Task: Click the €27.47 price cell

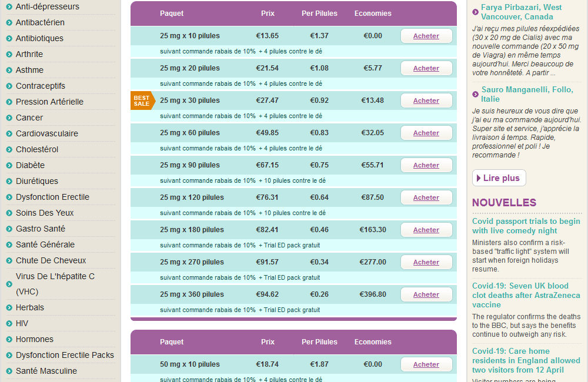Action: tap(268, 100)
